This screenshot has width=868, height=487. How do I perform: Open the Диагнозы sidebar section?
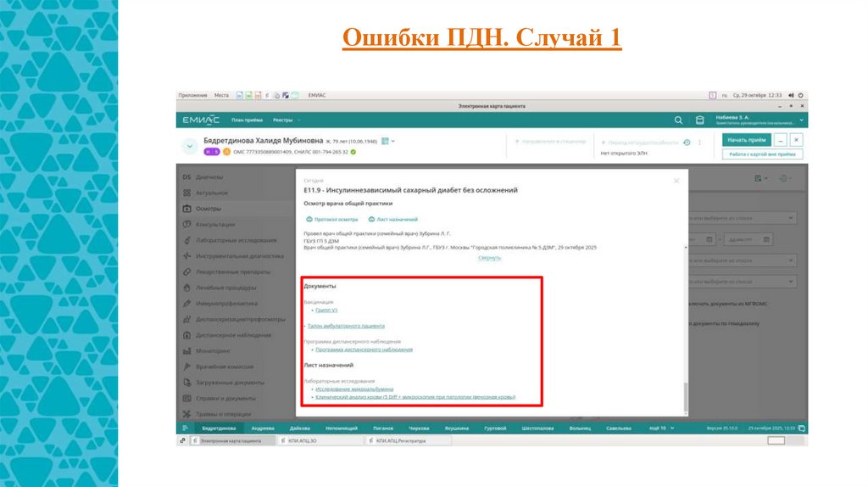click(209, 177)
